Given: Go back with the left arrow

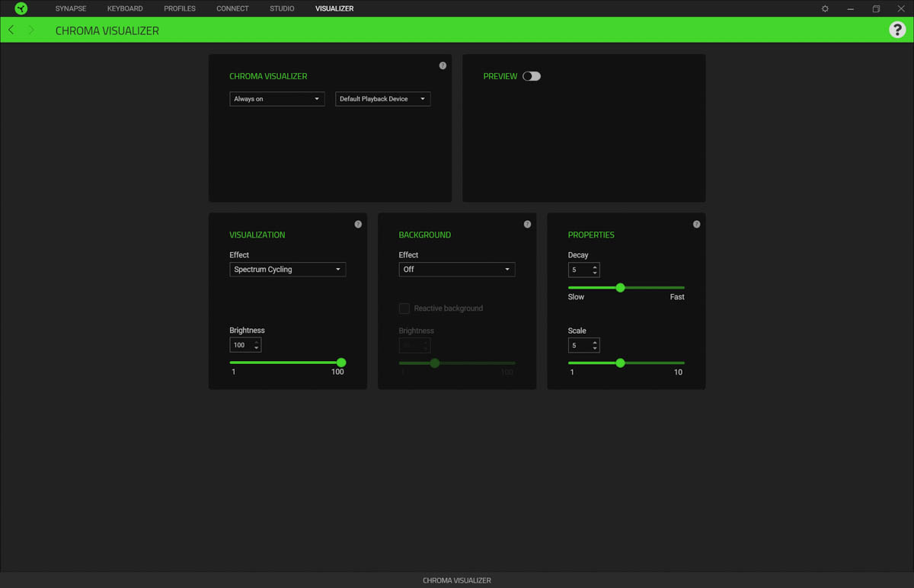Looking at the screenshot, I should click(x=11, y=30).
